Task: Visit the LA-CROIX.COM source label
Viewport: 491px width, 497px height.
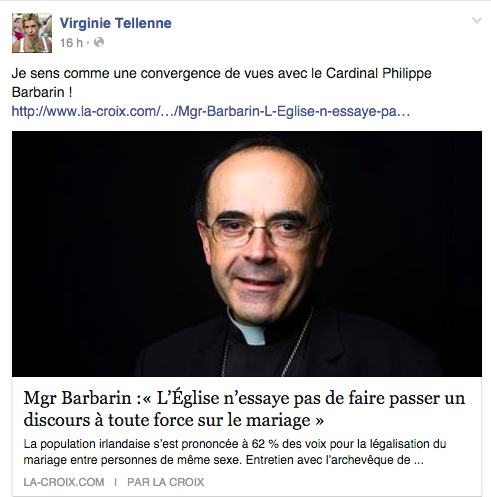Action: [64, 482]
